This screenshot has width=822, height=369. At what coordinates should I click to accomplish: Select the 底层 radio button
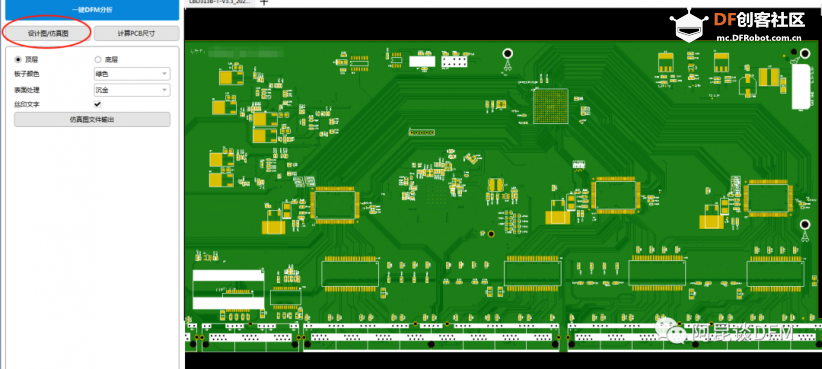coord(98,60)
